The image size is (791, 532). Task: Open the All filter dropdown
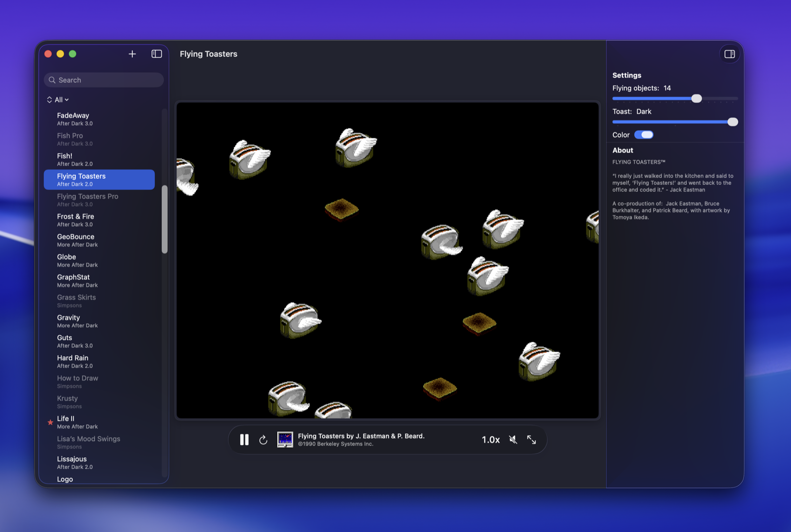pyautogui.click(x=58, y=100)
